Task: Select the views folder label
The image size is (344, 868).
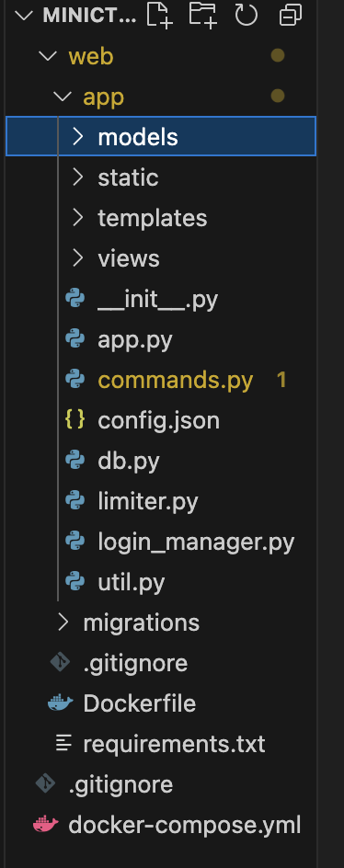Action: [x=129, y=258]
